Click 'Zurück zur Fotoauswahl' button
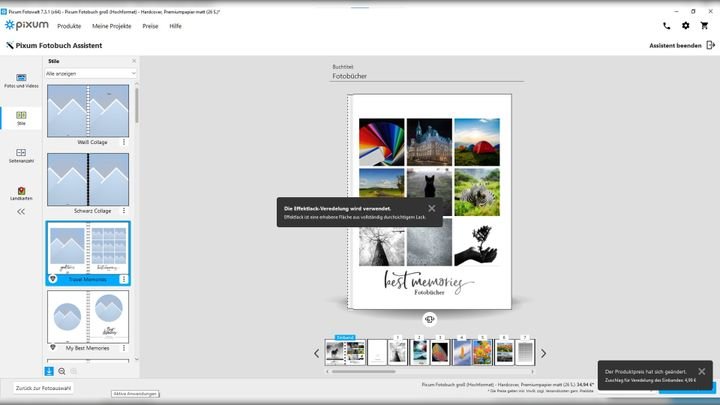 click(43, 387)
